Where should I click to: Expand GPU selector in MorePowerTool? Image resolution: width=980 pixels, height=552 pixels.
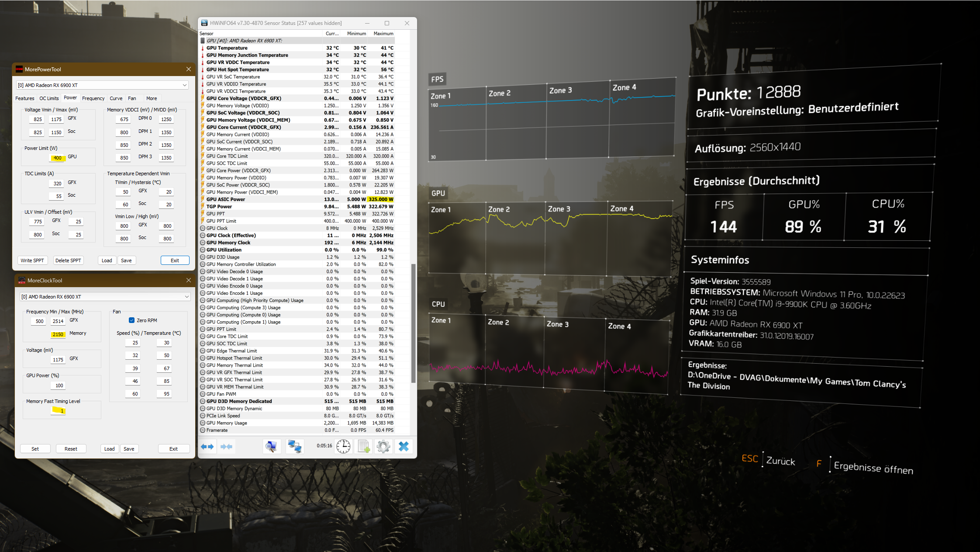[x=184, y=85]
